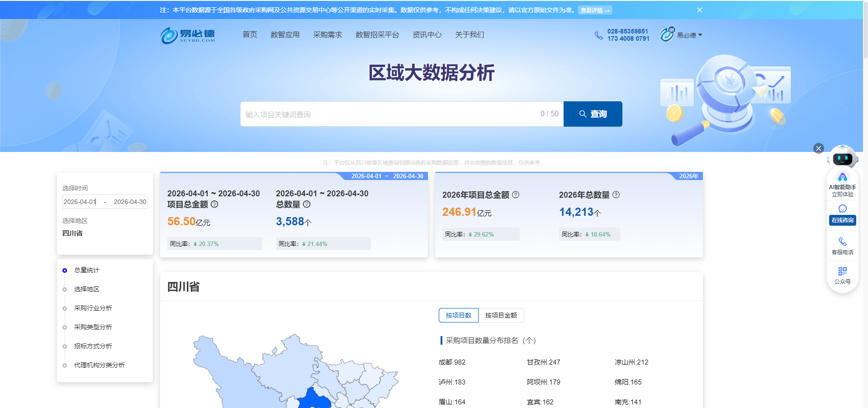Click 甘孜州:247 ranking entry

(x=543, y=362)
